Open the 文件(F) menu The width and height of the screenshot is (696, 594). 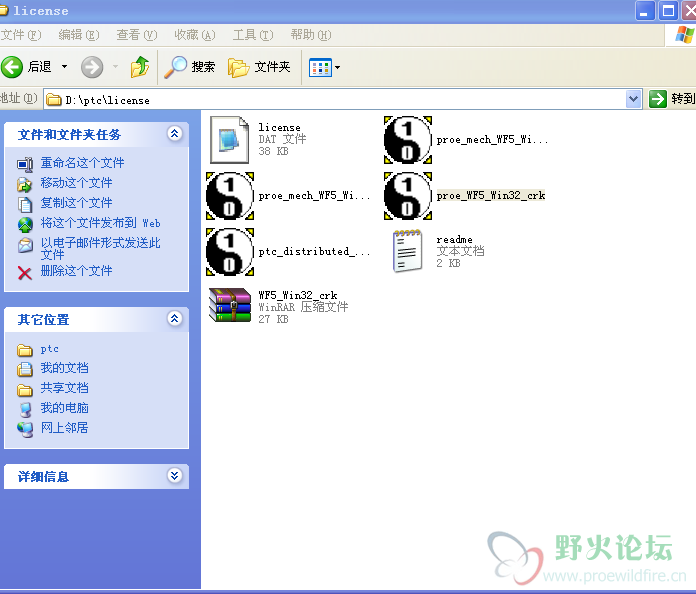pyautogui.click(x=20, y=35)
